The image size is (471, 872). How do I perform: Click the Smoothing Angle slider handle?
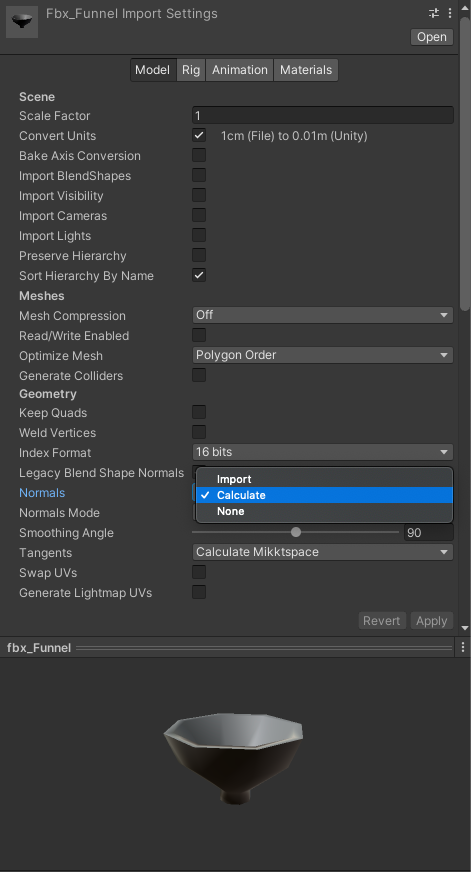point(296,532)
